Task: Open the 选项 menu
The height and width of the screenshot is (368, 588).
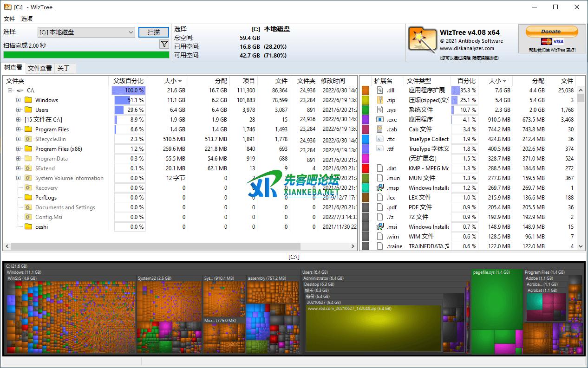Action: point(27,19)
